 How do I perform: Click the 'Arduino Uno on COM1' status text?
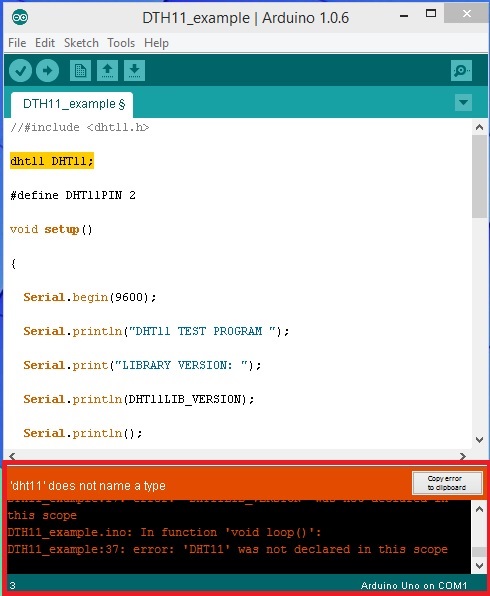(414, 585)
